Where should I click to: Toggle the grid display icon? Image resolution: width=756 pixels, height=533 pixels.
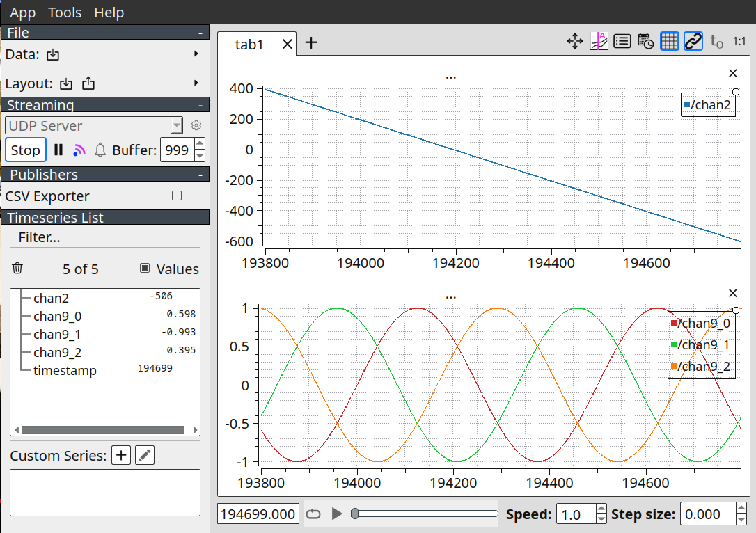(x=669, y=42)
